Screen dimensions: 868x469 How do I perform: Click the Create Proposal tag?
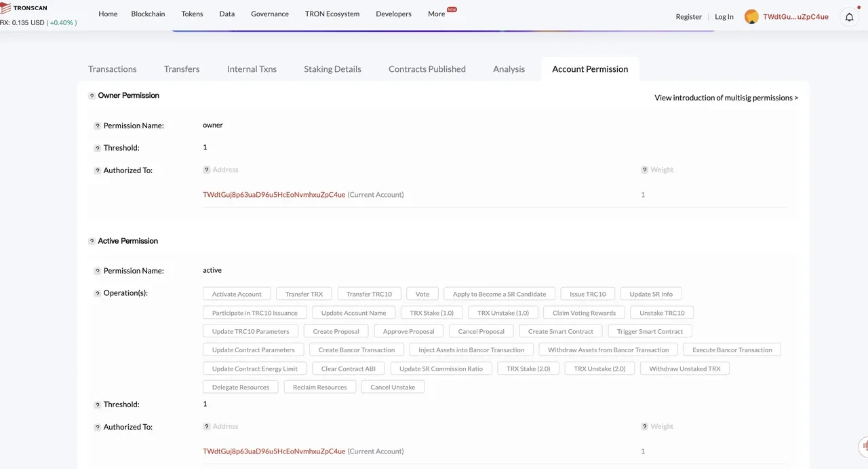pyautogui.click(x=336, y=331)
